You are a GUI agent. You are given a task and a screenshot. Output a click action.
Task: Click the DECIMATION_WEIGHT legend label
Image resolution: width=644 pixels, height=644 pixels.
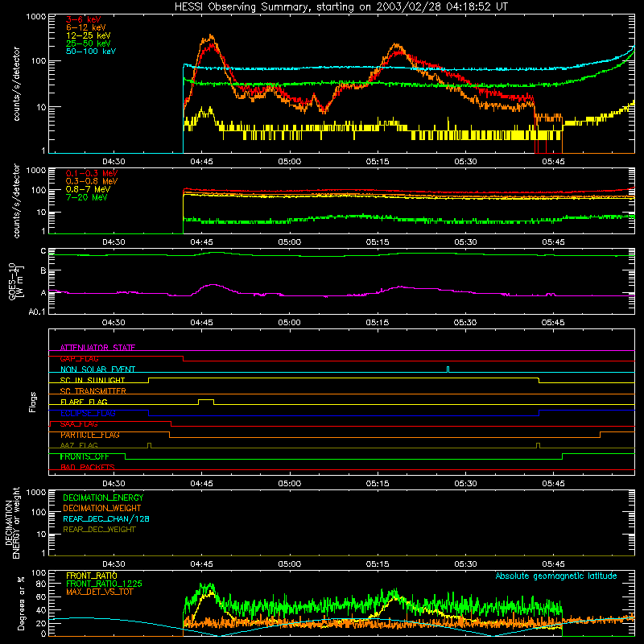102,508
